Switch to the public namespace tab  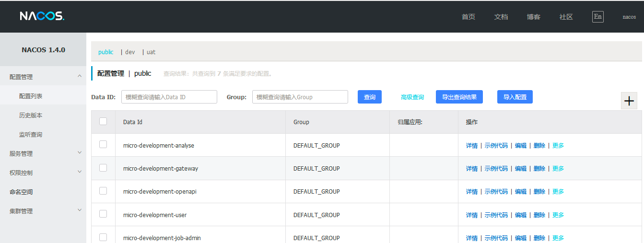coord(106,52)
